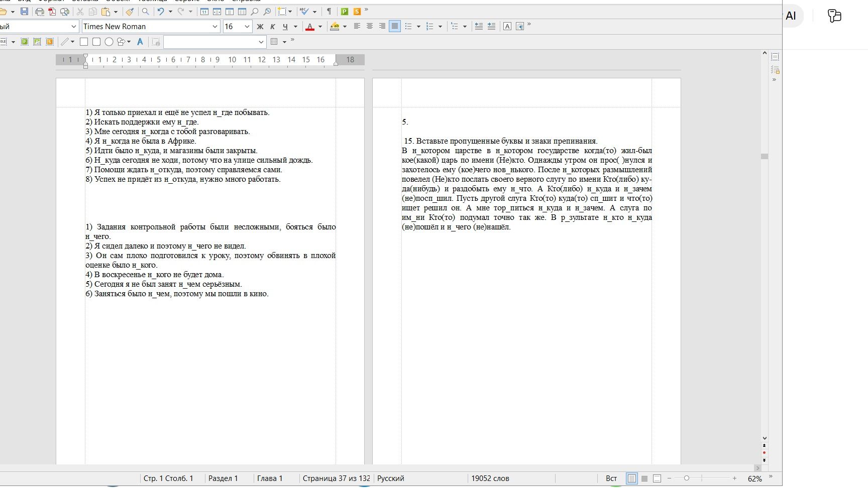
Task: Open Find and Replace magnifier icon
Action: click(x=146, y=12)
